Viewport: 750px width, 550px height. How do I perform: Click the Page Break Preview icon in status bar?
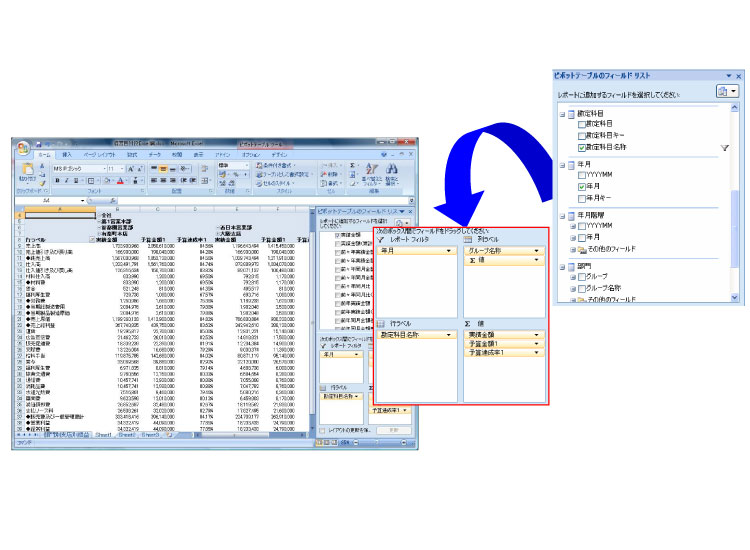point(335,443)
